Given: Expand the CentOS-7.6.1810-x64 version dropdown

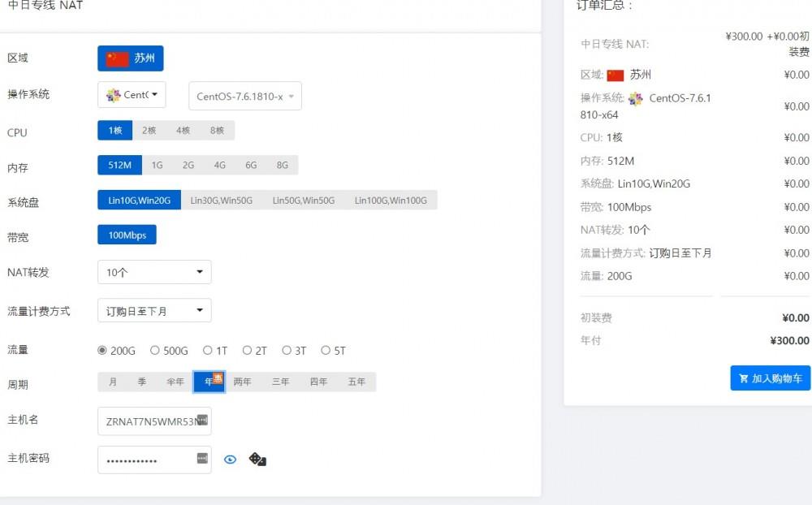Looking at the screenshot, I should 245,96.
